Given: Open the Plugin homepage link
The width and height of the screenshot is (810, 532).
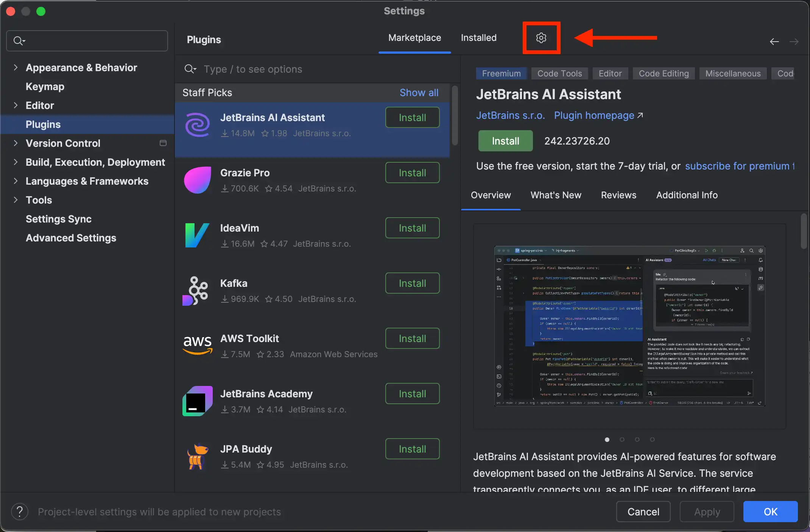Looking at the screenshot, I should (594, 116).
